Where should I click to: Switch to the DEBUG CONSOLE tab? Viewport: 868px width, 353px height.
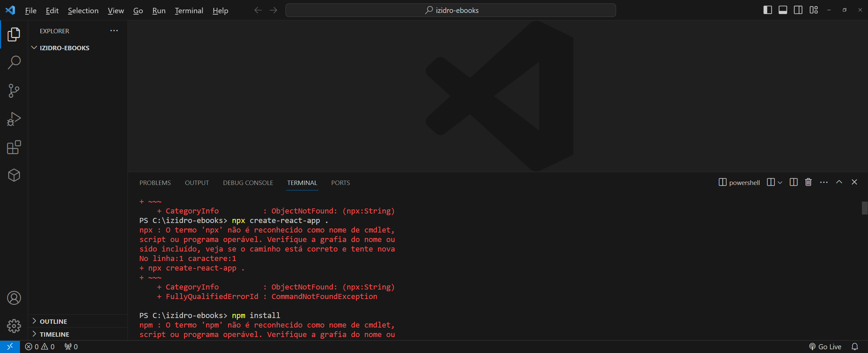coord(248,183)
